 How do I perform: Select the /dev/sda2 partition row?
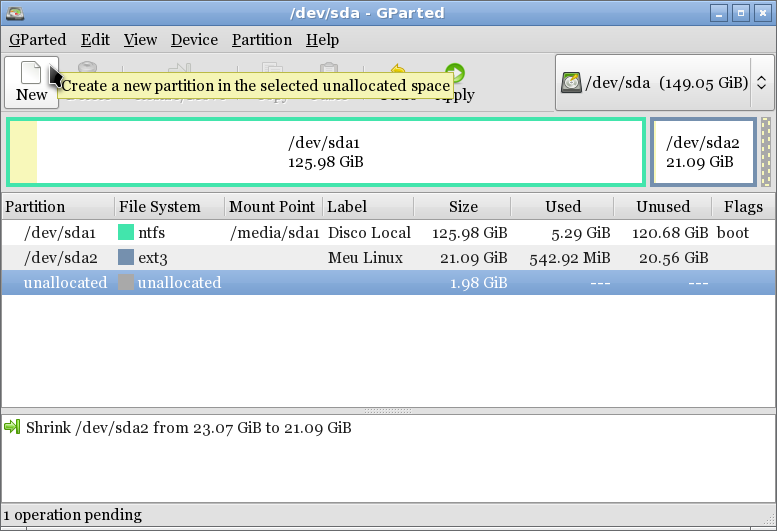click(x=388, y=258)
